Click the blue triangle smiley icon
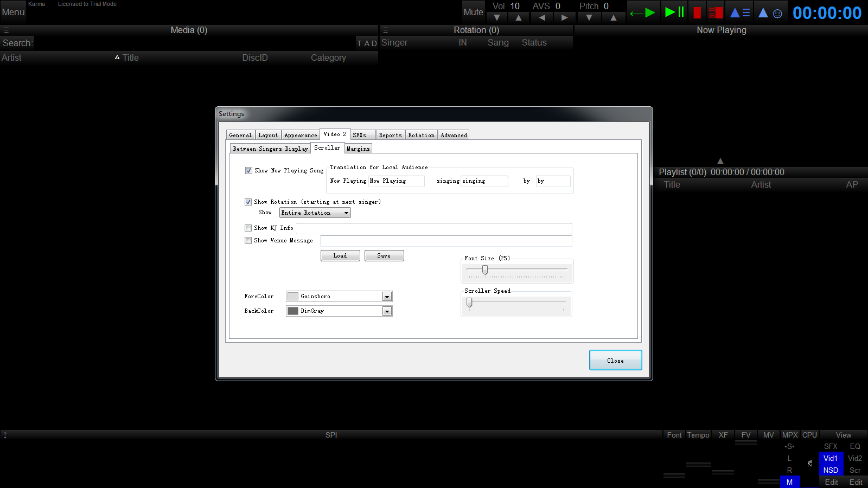Screen dimensions: 868x488 point(770,13)
